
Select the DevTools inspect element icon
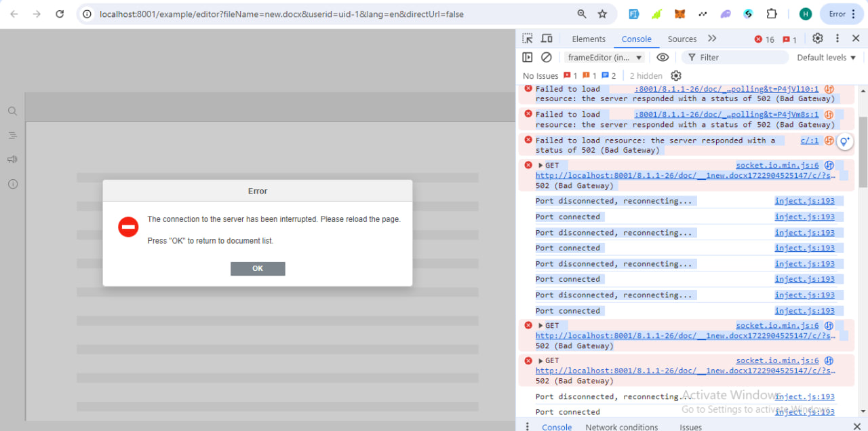[x=528, y=39]
